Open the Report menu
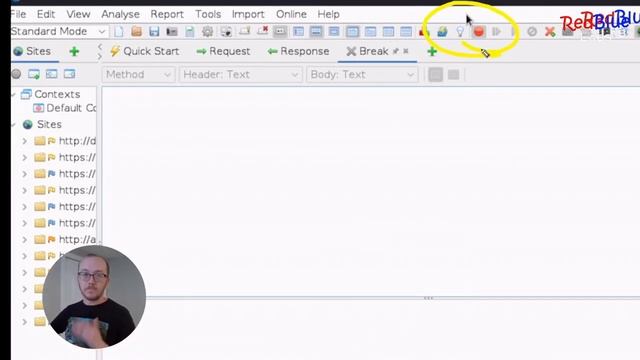Viewport: 640px width, 360px height. coord(167,14)
